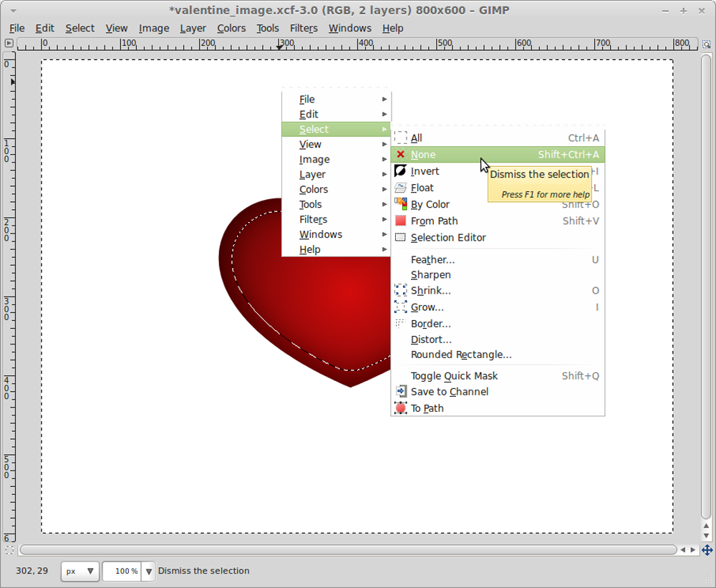Open the Windows menu from menu bar
The image size is (716, 588).
[350, 28]
